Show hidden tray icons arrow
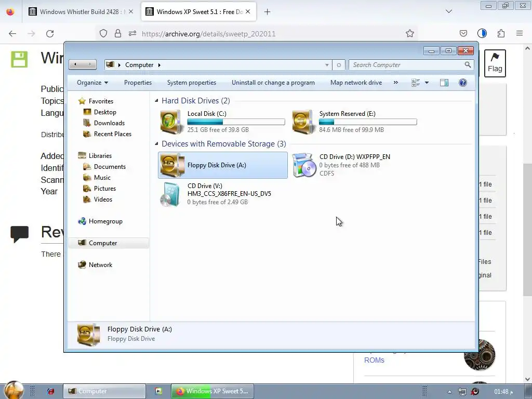 click(449, 392)
